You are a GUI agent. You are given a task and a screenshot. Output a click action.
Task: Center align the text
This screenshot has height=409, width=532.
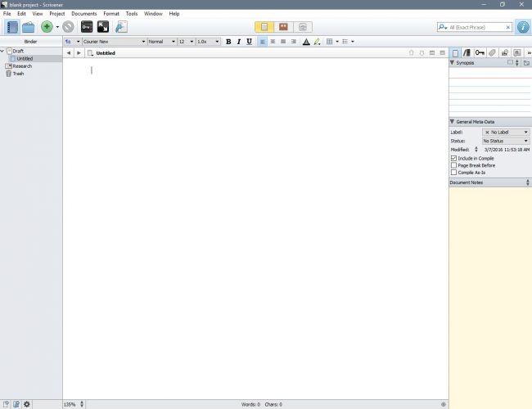click(x=273, y=42)
